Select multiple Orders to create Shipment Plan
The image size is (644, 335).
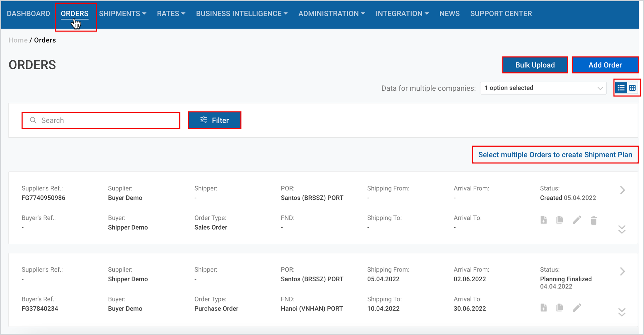[x=555, y=155]
